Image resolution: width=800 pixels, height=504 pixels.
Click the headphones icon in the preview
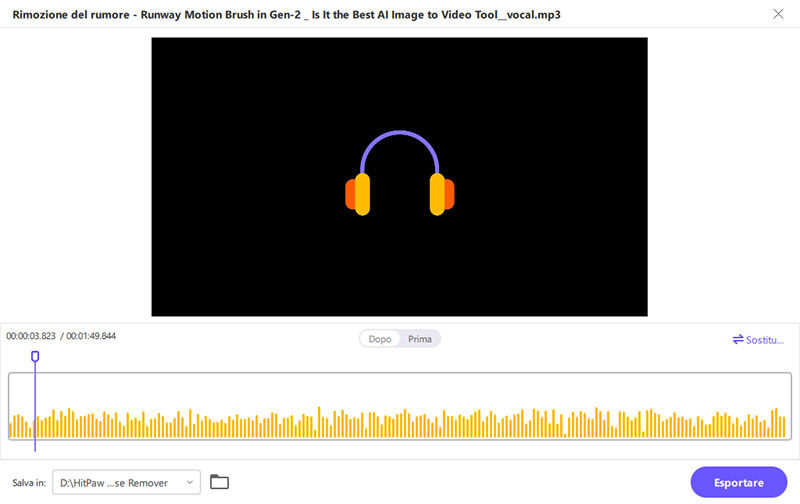(400, 175)
